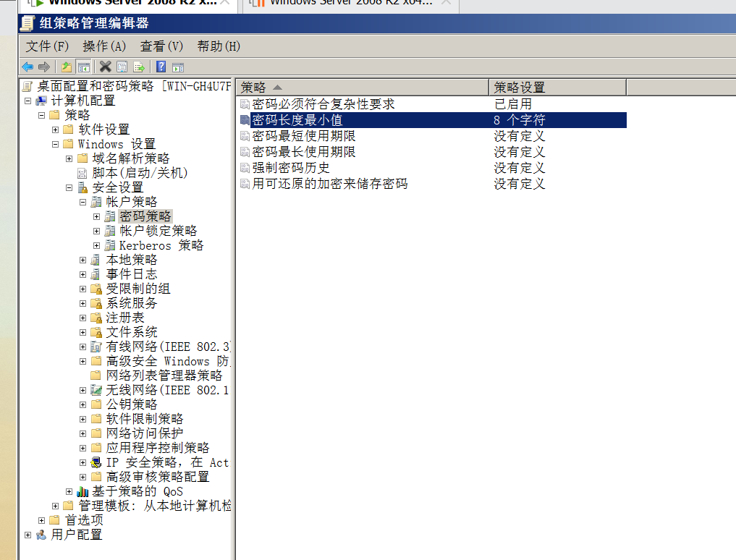Click the 策略设置 column header
Screen dimensions: 736x560
558,88
